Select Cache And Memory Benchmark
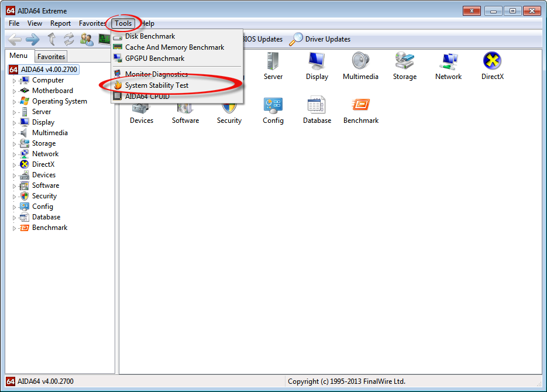Image resolution: width=547 pixels, height=392 pixels. 174,47
